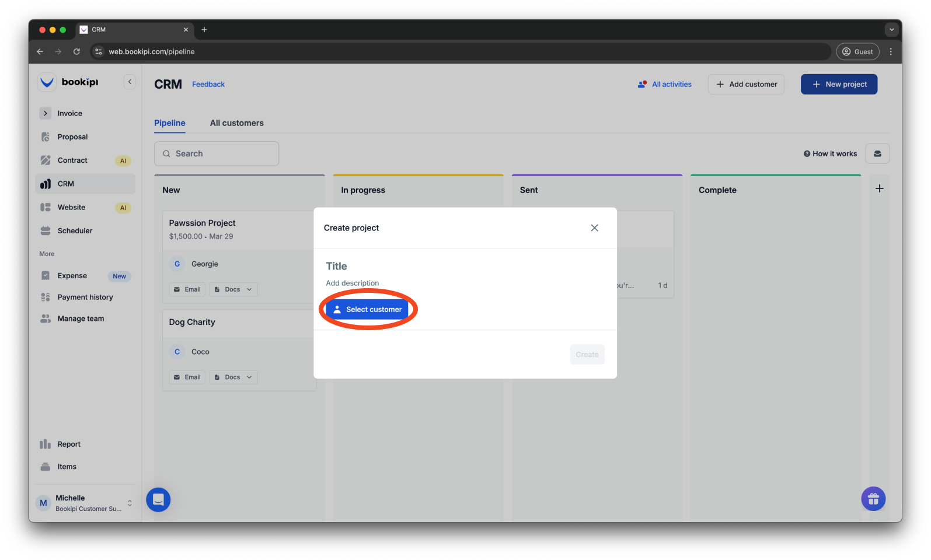Viewport: 931px width, 560px height.
Task: Click the Contract pen icon
Action: [46, 160]
